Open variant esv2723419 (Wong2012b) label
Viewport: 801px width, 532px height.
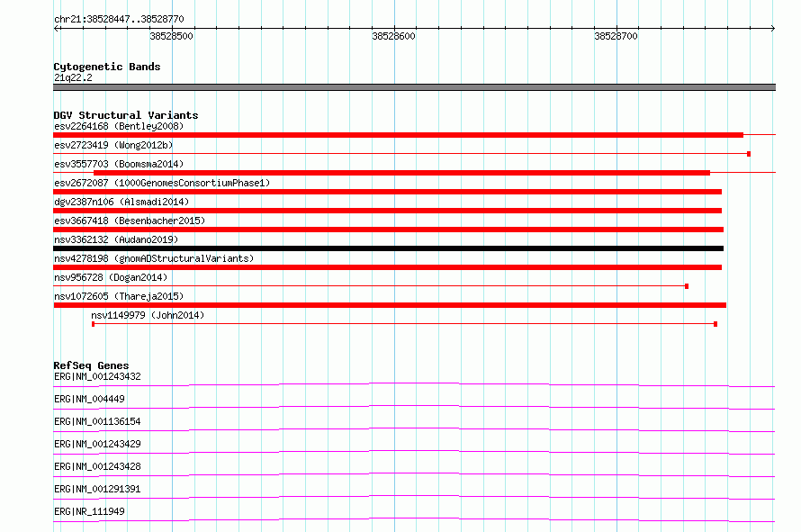point(113,145)
